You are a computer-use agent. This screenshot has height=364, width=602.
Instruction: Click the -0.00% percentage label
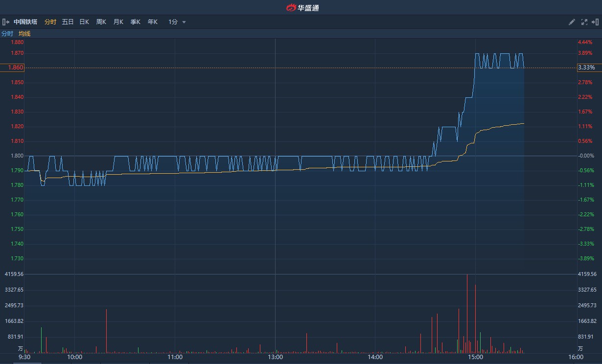(586, 156)
